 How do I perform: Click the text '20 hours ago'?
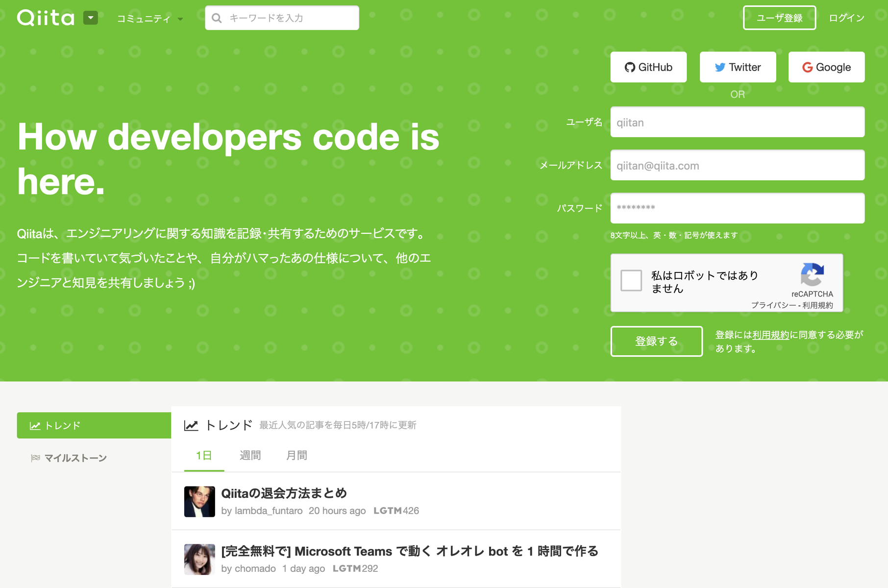(337, 511)
